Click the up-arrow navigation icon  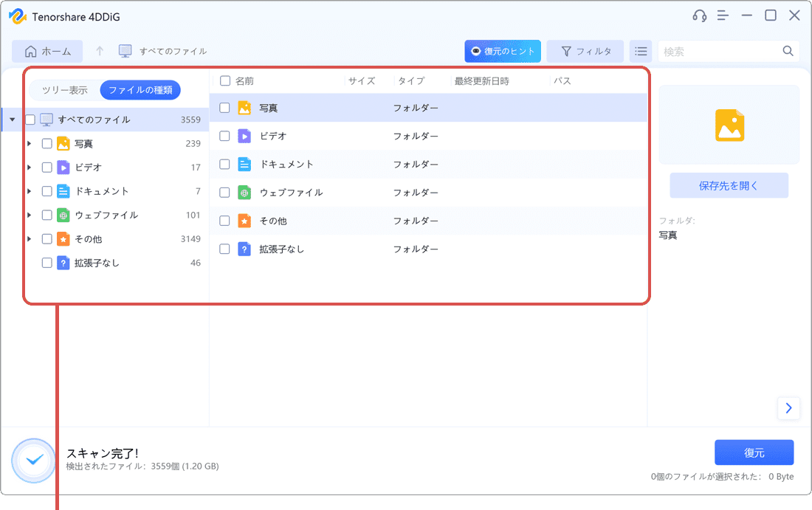(x=100, y=51)
